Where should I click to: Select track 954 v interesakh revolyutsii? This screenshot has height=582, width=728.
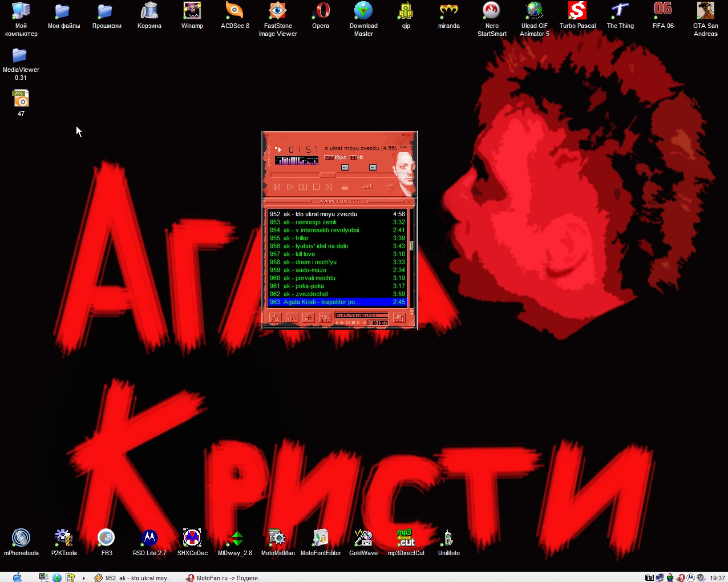pos(337,230)
